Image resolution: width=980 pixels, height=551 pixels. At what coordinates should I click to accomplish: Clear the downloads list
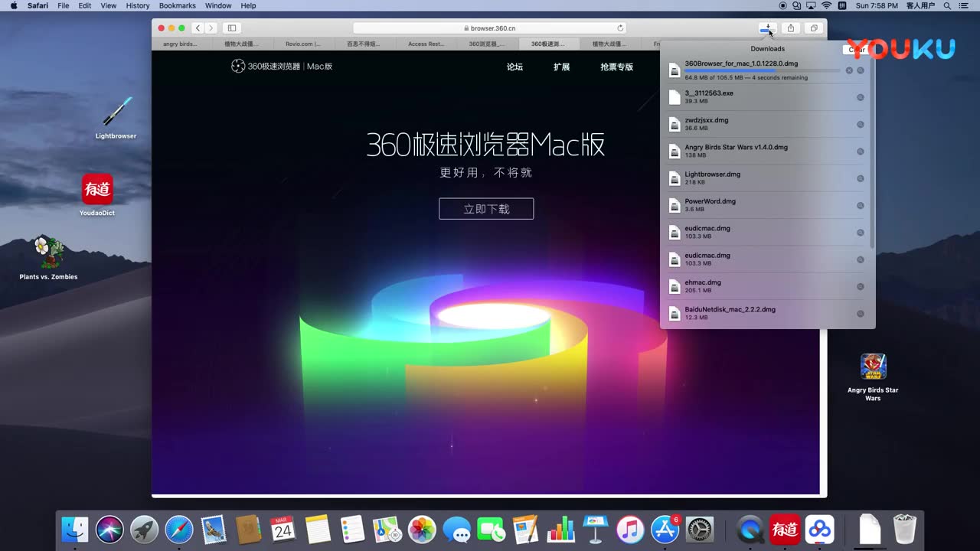pos(856,49)
